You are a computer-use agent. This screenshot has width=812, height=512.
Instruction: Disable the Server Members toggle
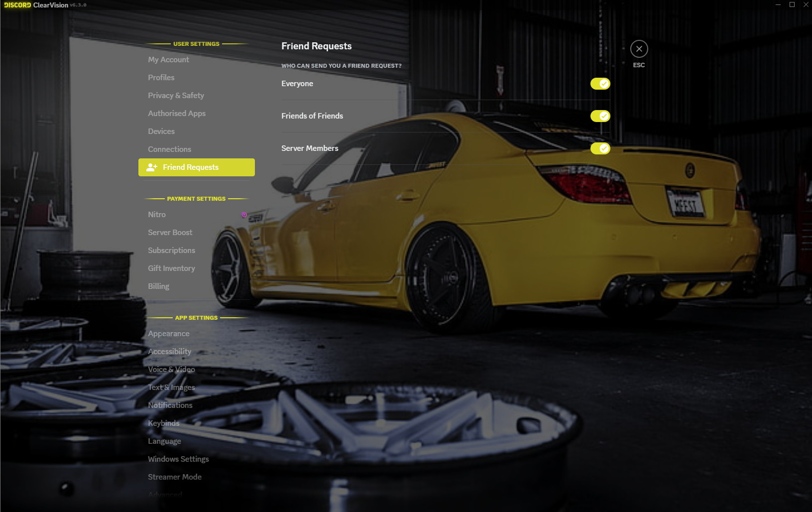click(x=600, y=148)
